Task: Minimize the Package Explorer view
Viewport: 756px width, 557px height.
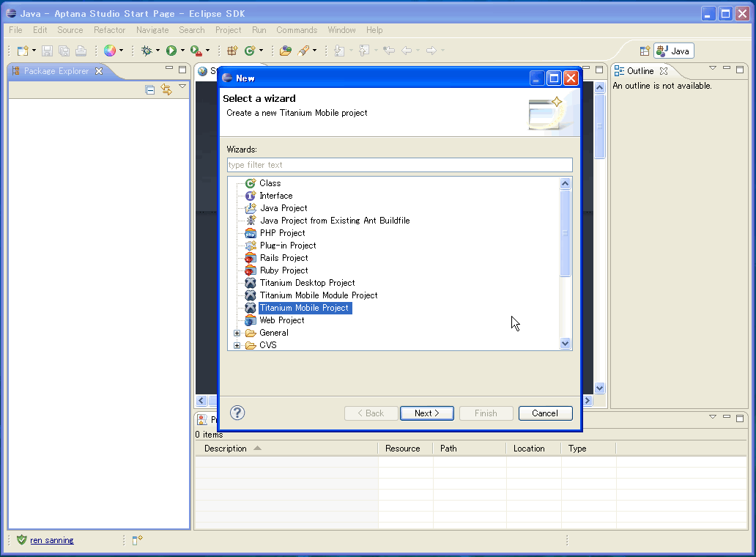Action: [x=169, y=68]
